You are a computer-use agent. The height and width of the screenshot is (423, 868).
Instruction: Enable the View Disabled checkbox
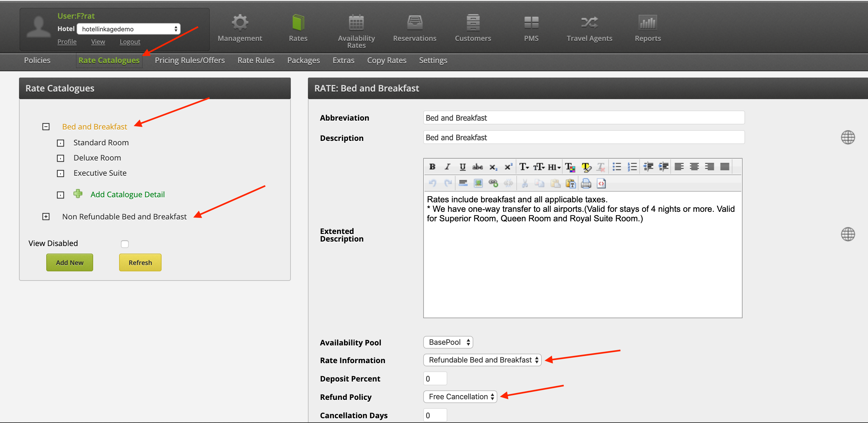[x=125, y=244]
